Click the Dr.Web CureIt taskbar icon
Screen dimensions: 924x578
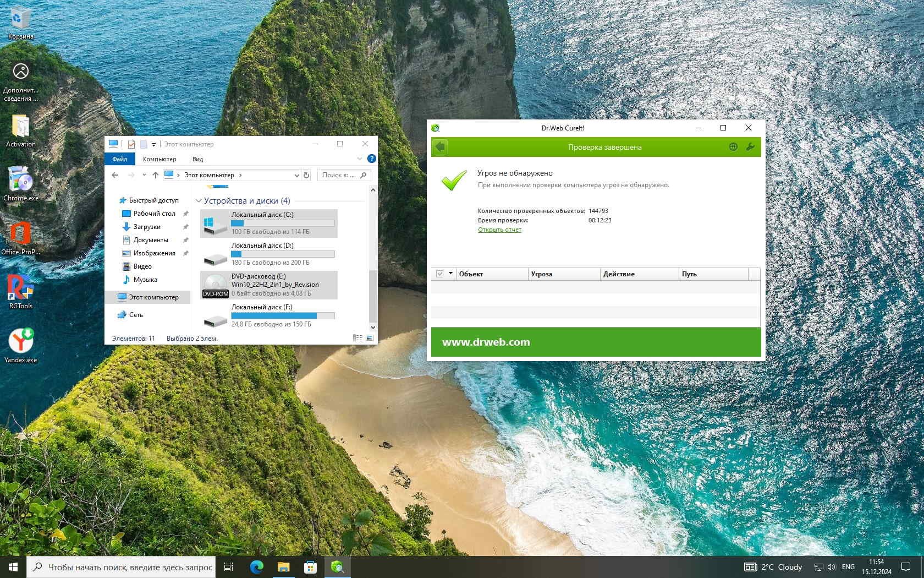coord(337,567)
